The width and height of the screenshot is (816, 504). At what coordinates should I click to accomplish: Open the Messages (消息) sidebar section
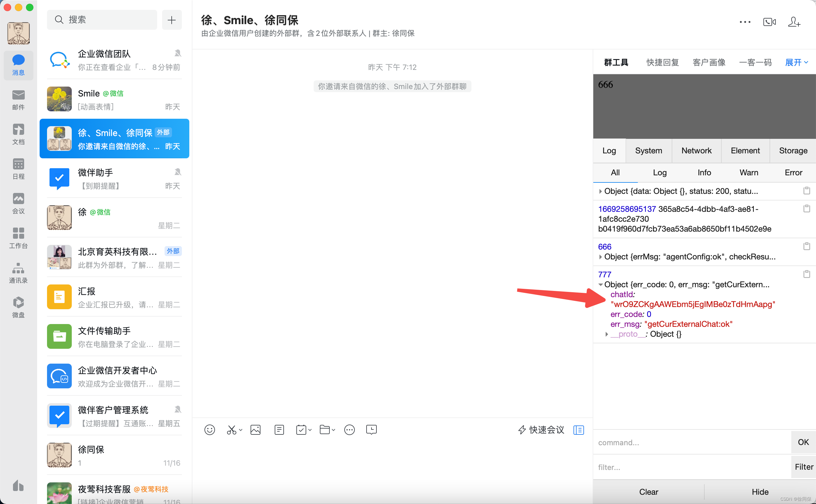[x=18, y=65]
